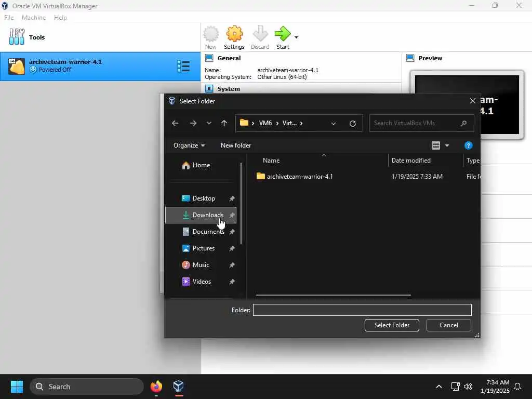
Task: Sort by Name column header
Action: click(271, 161)
